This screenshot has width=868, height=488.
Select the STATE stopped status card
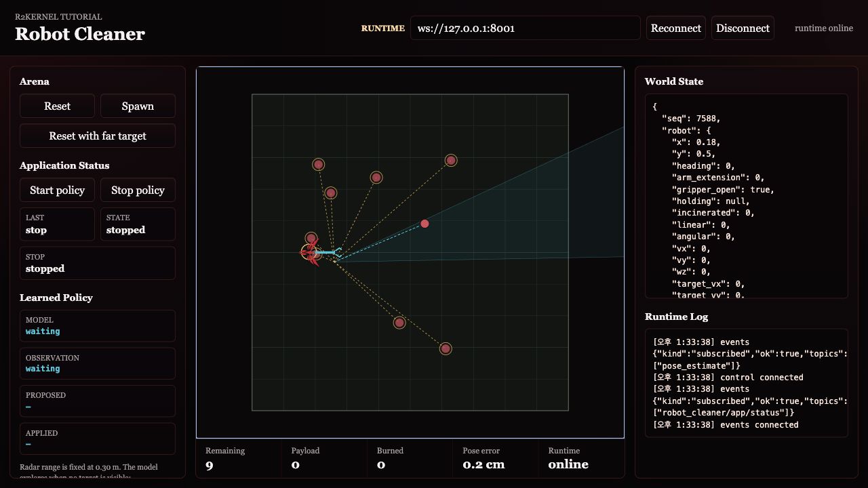(x=138, y=224)
